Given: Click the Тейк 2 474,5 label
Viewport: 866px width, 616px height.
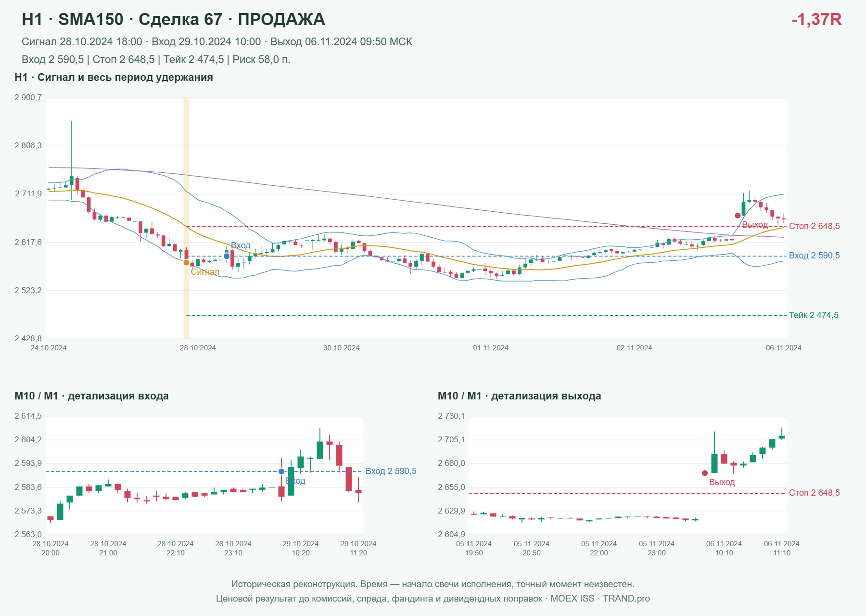Looking at the screenshot, I should tap(814, 315).
